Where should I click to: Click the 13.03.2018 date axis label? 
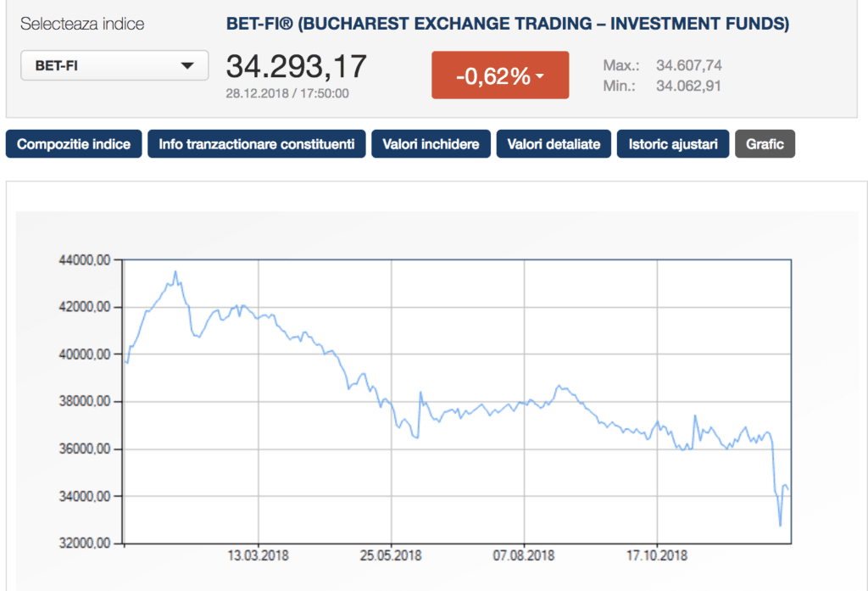(258, 555)
